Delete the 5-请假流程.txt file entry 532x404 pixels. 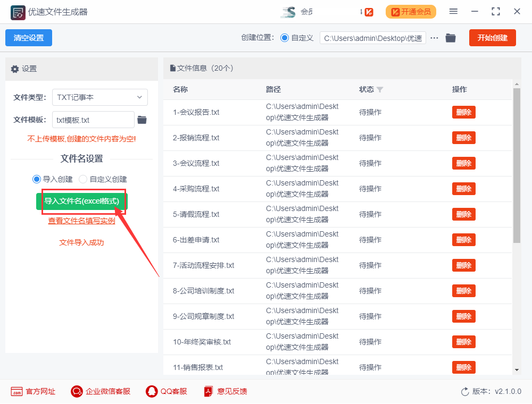point(463,214)
